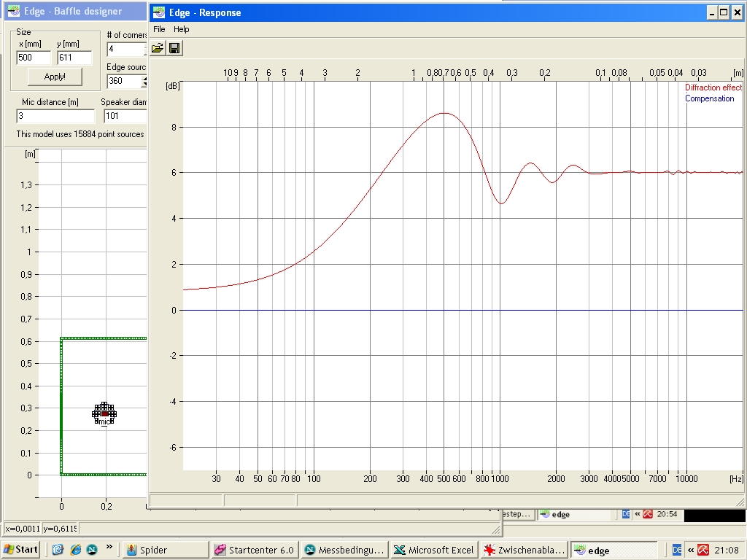Save response using floppy disk icon
This screenshot has height=560, width=747.
tap(174, 48)
